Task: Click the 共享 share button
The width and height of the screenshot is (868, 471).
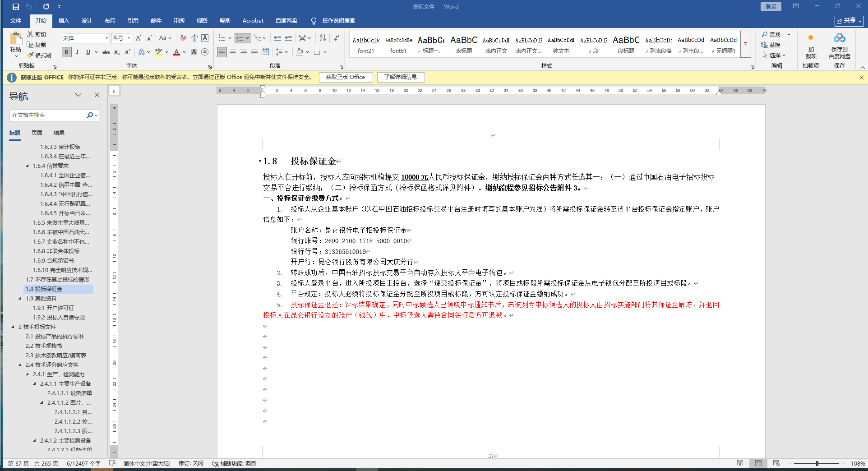Action: pyautogui.click(x=849, y=21)
